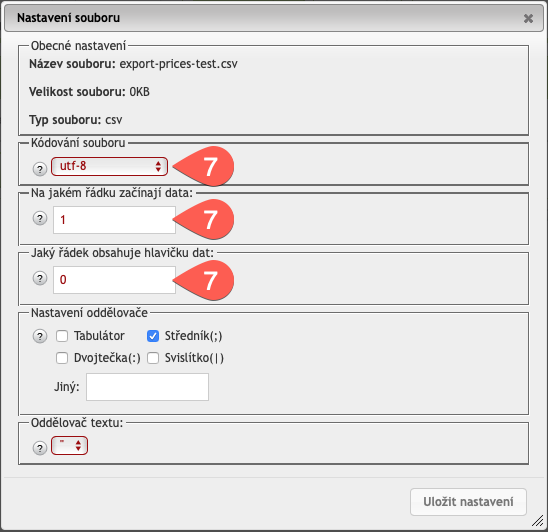Click into the Jiný custom delimiter field
Viewport: 548px width, 532px height.
[x=147, y=387]
